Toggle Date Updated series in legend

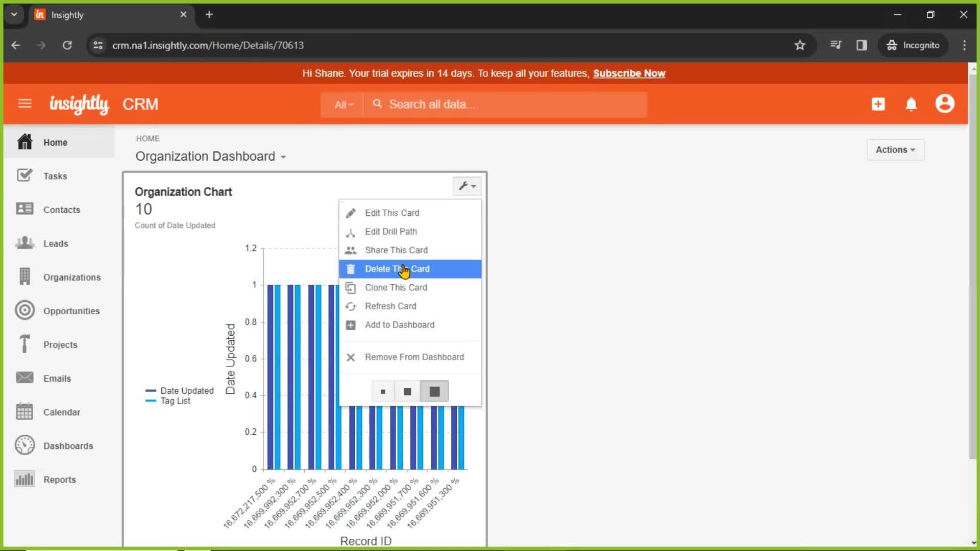[180, 391]
